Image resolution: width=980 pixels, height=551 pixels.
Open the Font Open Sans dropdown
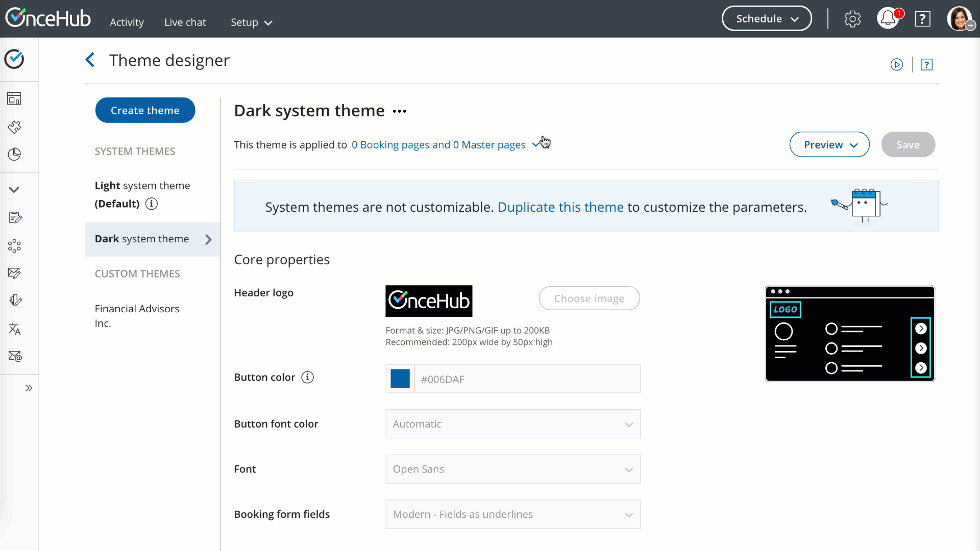[512, 469]
